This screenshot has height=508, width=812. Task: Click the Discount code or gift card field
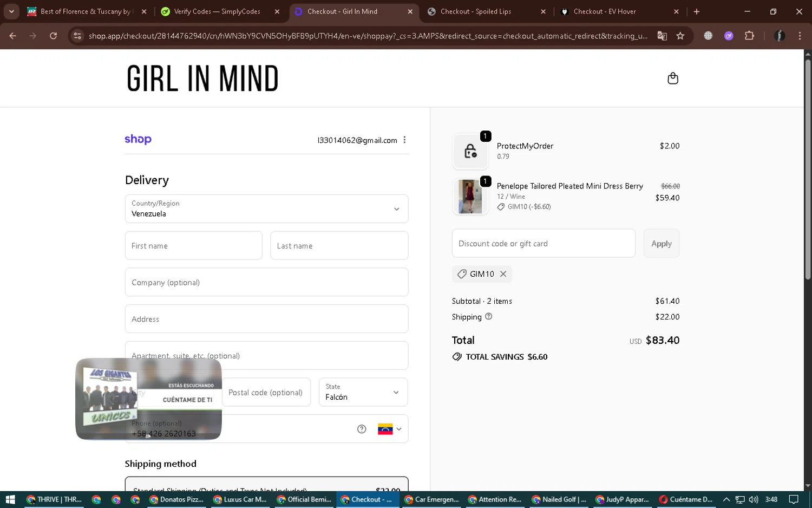pos(543,243)
